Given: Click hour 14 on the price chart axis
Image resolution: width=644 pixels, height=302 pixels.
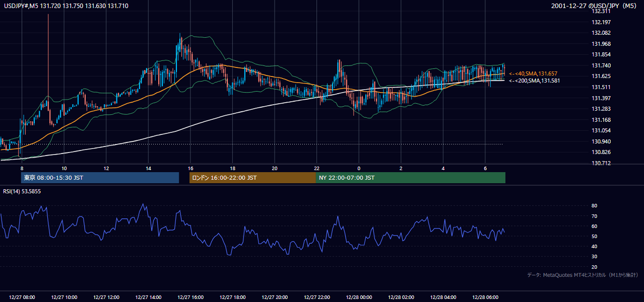Looking at the screenshot, I should point(148,168).
